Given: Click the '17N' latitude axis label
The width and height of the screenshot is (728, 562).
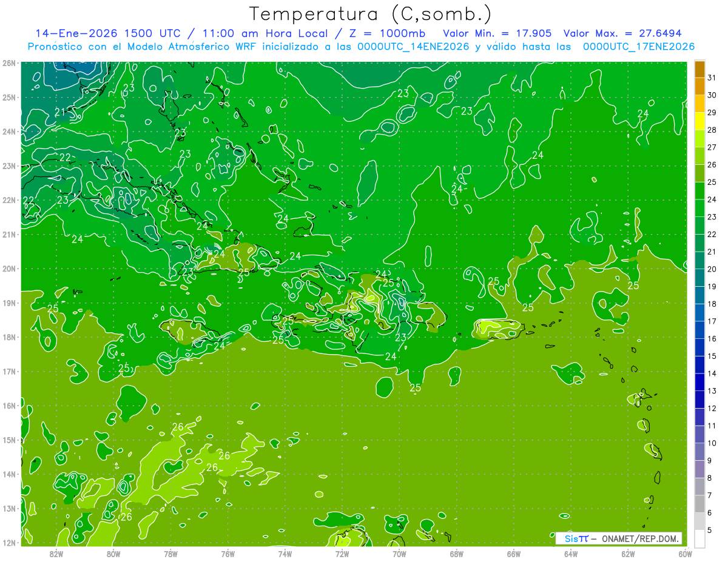Looking at the screenshot, I should [x=8, y=371].
